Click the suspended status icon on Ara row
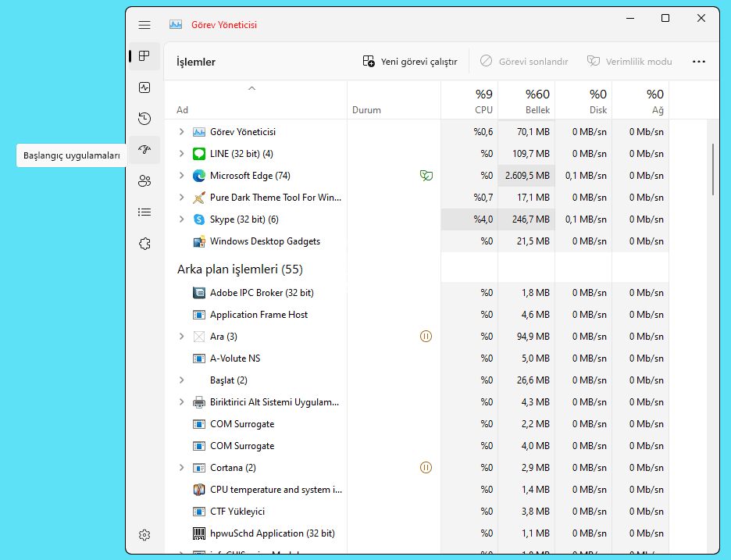 click(x=426, y=336)
